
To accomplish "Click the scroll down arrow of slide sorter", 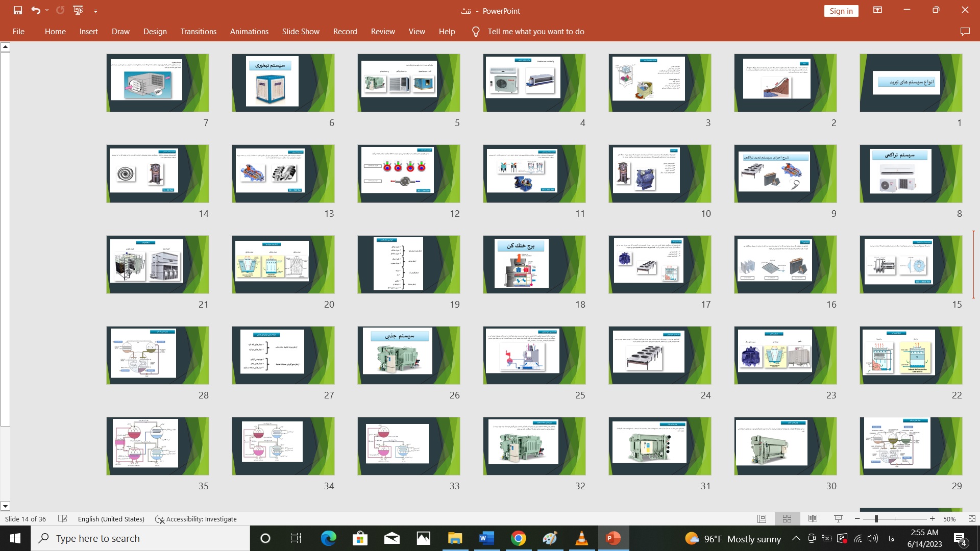I will [5, 506].
